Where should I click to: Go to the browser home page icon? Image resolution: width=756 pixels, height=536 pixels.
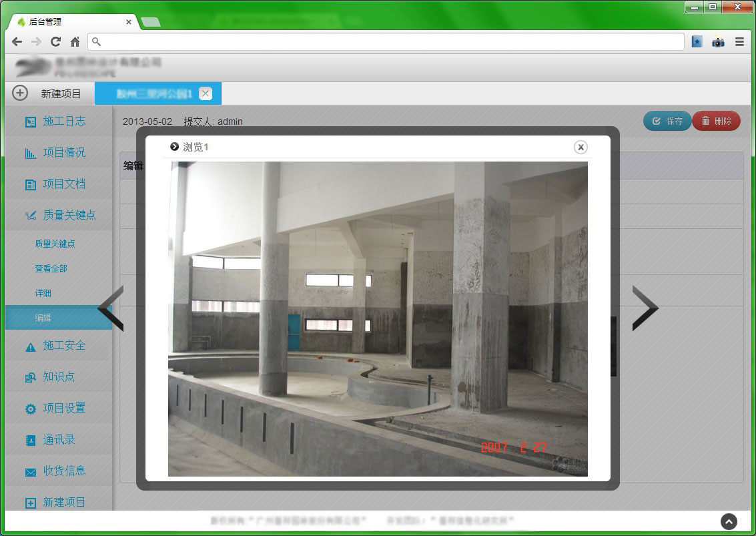click(x=75, y=42)
